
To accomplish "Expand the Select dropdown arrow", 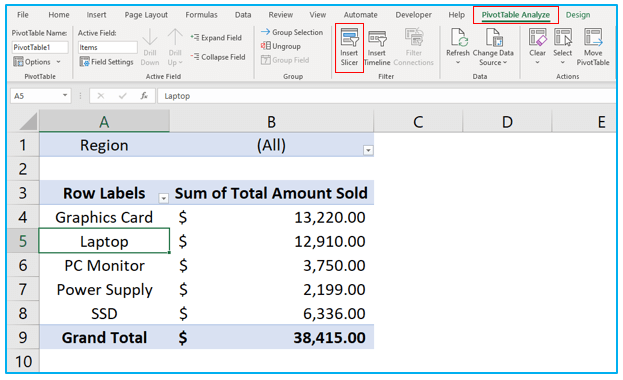I will coord(563,62).
